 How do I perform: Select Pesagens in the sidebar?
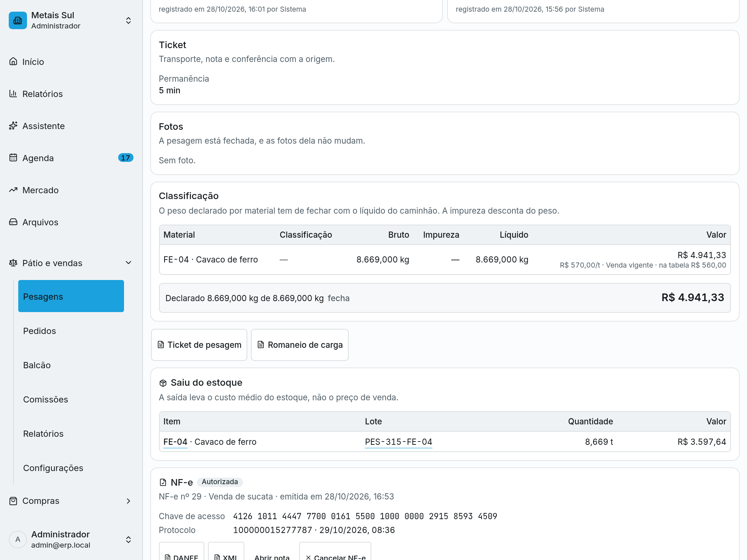[x=71, y=296]
